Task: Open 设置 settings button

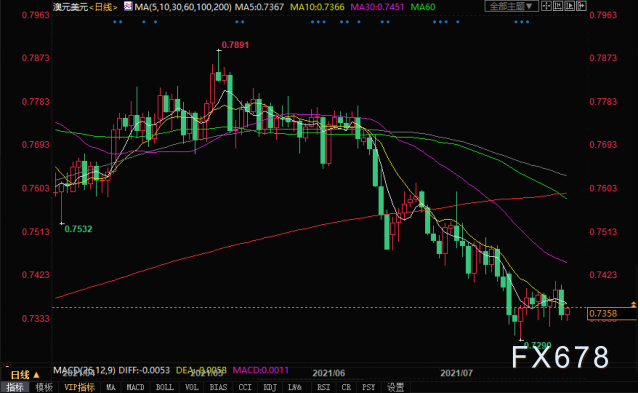Action: tap(395, 387)
